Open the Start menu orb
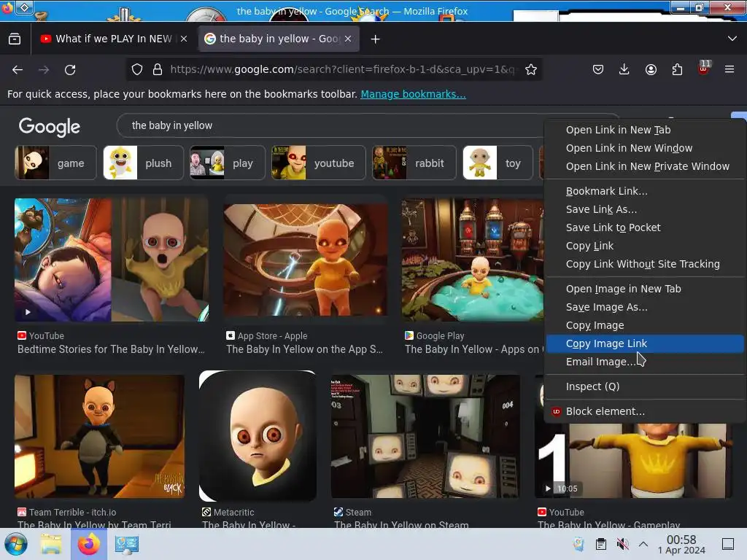 pyautogui.click(x=16, y=544)
